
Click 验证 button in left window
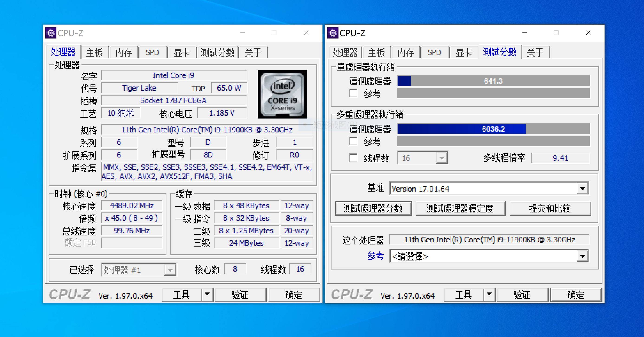[240, 295]
